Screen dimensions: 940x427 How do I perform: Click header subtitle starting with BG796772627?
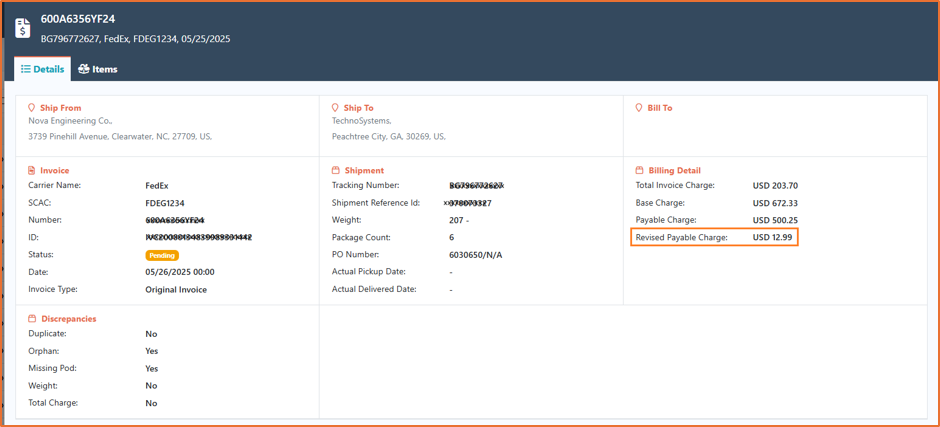coord(135,39)
